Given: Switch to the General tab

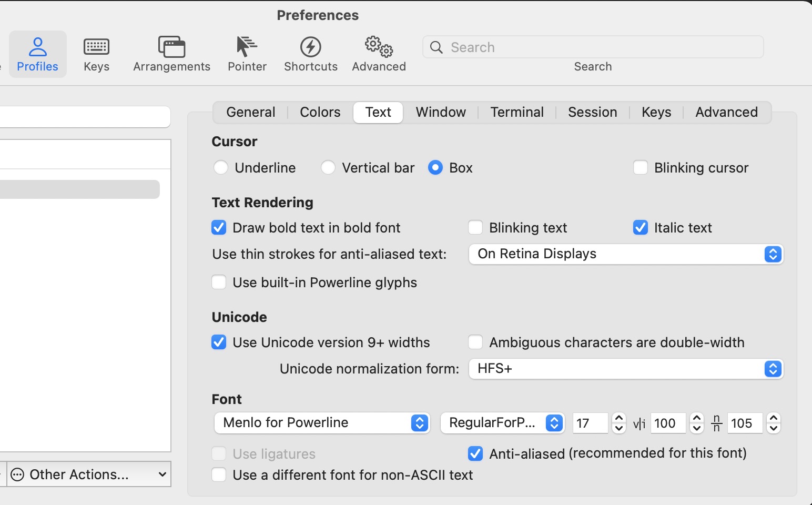Looking at the screenshot, I should pyautogui.click(x=251, y=112).
